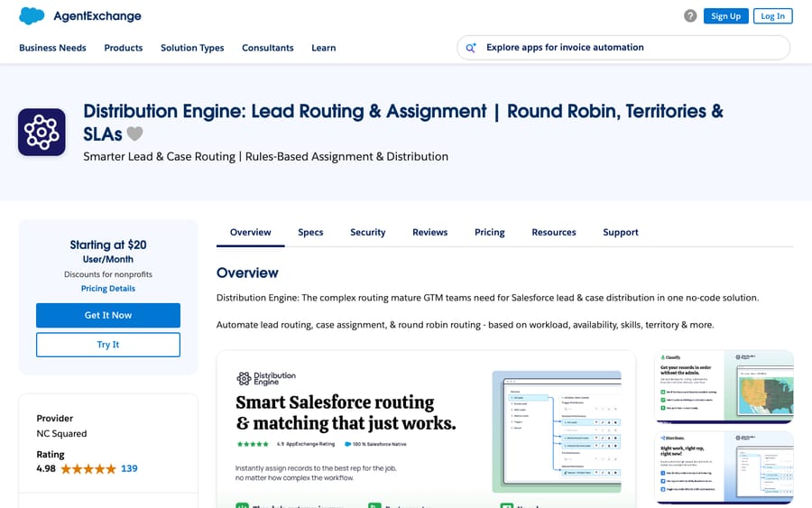Click the Log In button
812x508 pixels.
(772, 16)
